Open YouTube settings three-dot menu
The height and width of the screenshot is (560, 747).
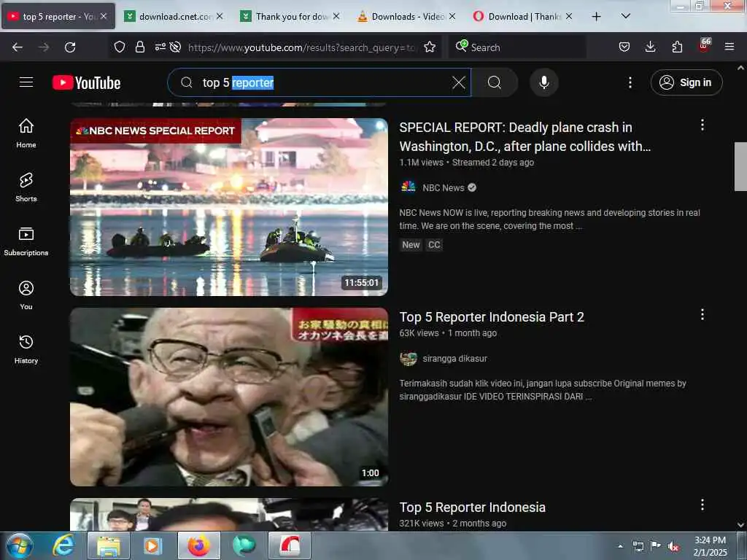coord(630,82)
